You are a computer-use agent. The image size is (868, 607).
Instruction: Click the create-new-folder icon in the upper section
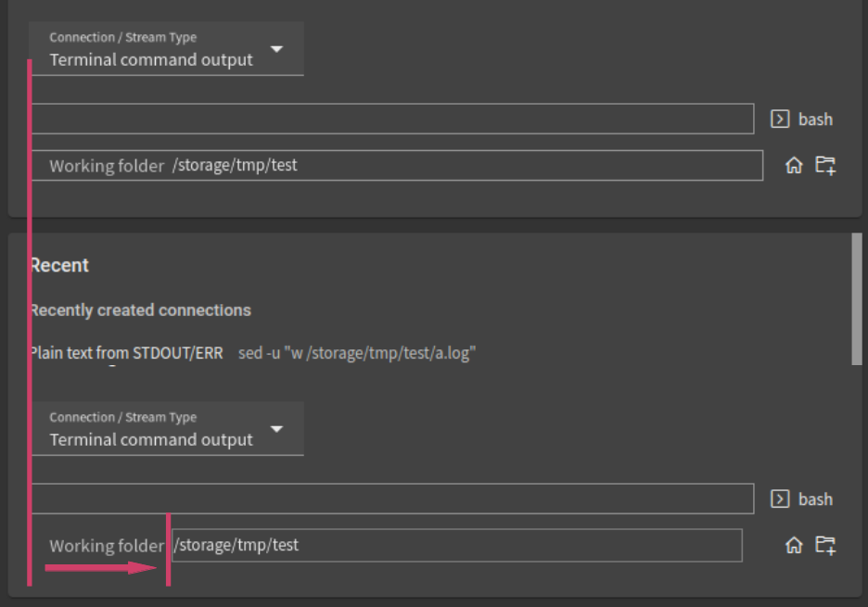[x=825, y=165]
